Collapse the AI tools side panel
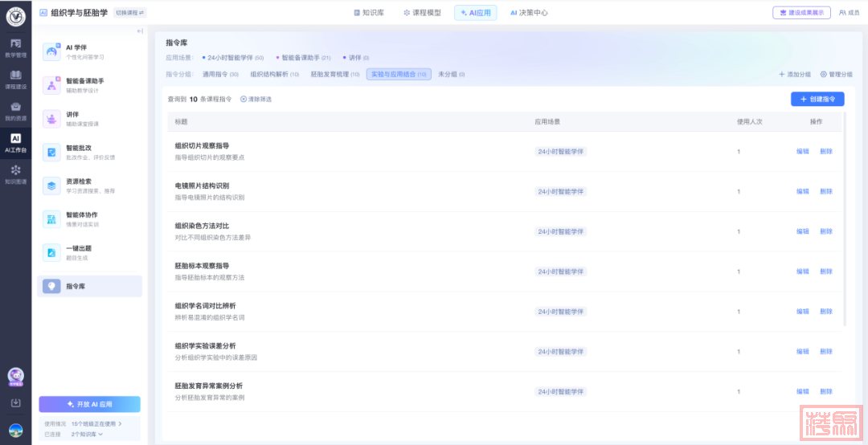The width and height of the screenshot is (868, 445). [140, 31]
